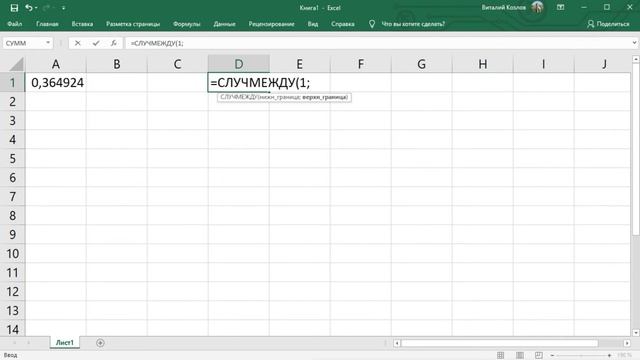Viewport: 640px width, 360px height.
Task: Switch to Normal view icon in the status bar
Action: pos(500,355)
